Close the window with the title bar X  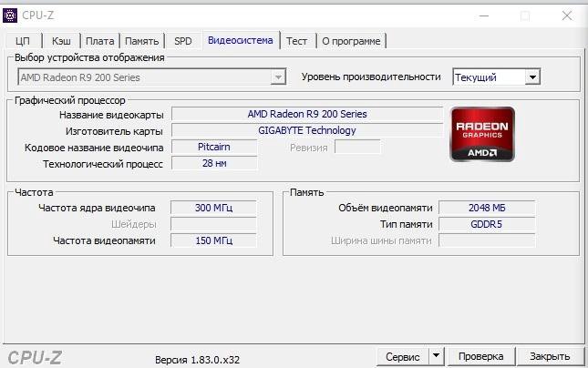(567, 15)
